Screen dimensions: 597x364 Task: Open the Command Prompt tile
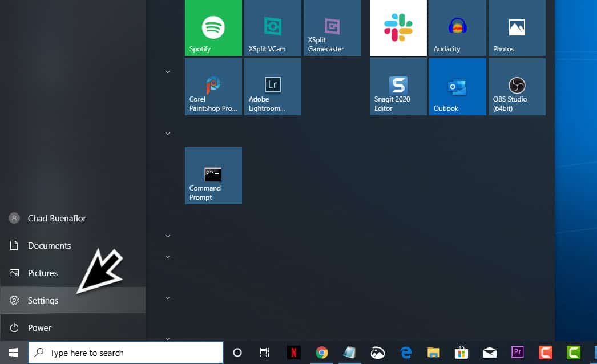pyautogui.click(x=213, y=176)
